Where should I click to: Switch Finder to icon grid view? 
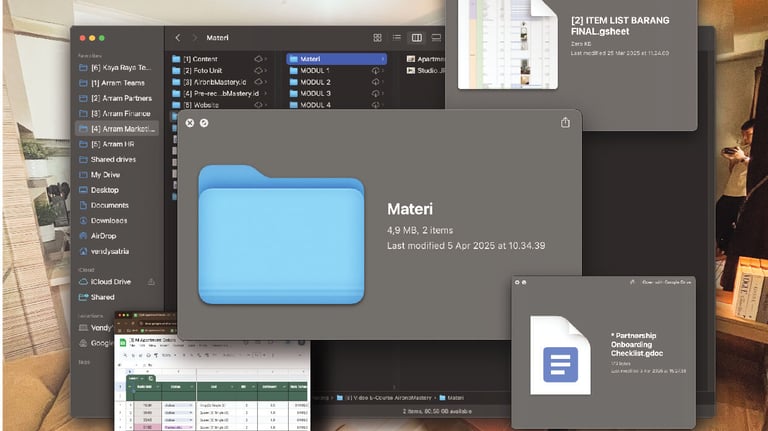[377, 38]
